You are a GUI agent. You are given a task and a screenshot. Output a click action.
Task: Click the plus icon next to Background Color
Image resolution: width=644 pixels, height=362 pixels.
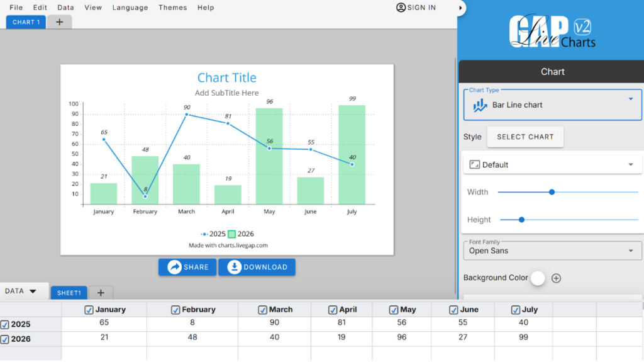pyautogui.click(x=556, y=278)
